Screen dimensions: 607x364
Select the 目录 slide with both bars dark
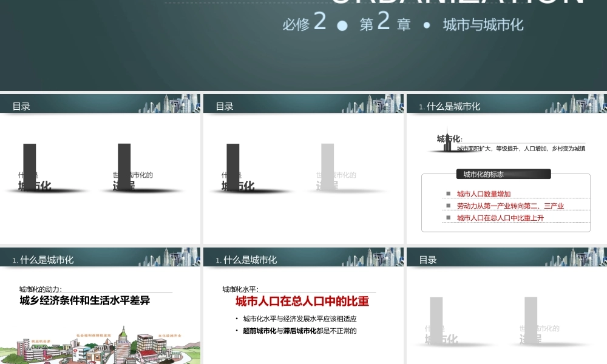pyautogui.click(x=100, y=169)
